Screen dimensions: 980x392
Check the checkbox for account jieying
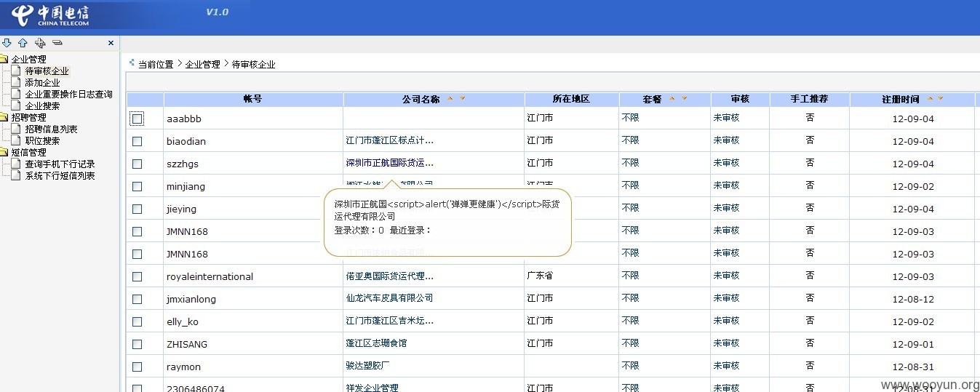pyautogui.click(x=137, y=209)
